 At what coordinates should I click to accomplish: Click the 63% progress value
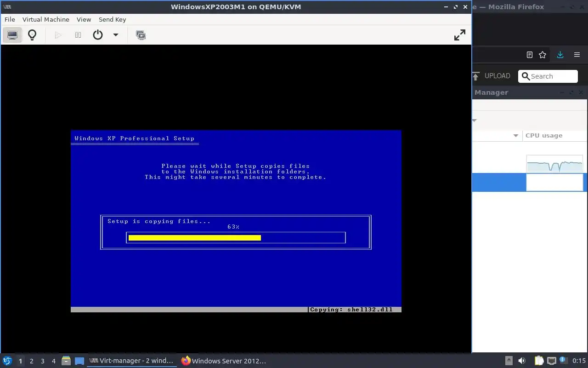point(233,227)
